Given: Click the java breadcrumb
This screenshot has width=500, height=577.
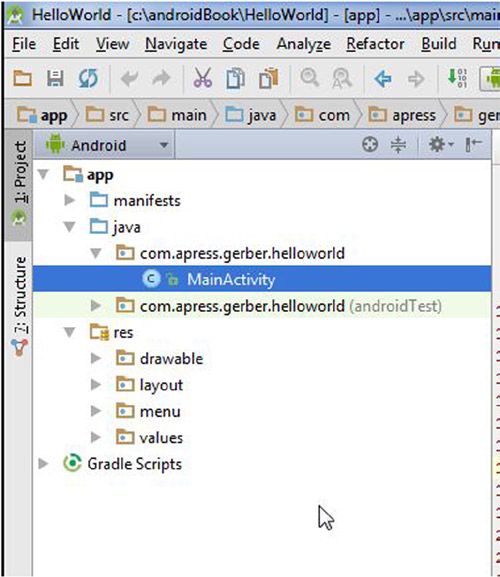Looking at the screenshot, I should (251, 116).
